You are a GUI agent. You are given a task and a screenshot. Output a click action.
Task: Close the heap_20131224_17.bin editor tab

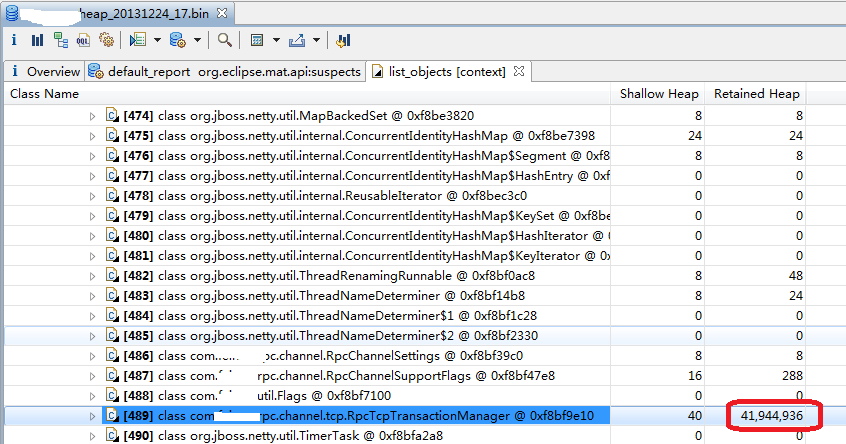pyautogui.click(x=222, y=13)
